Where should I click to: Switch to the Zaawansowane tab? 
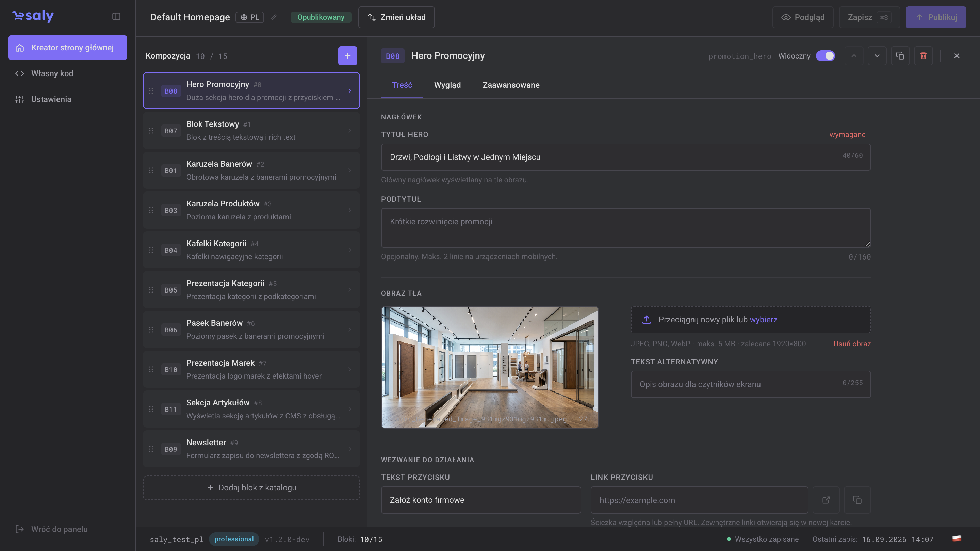coord(511,85)
